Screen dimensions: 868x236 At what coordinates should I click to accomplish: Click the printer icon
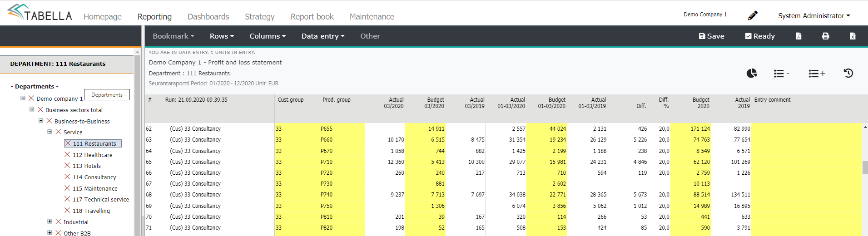point(826,36)
